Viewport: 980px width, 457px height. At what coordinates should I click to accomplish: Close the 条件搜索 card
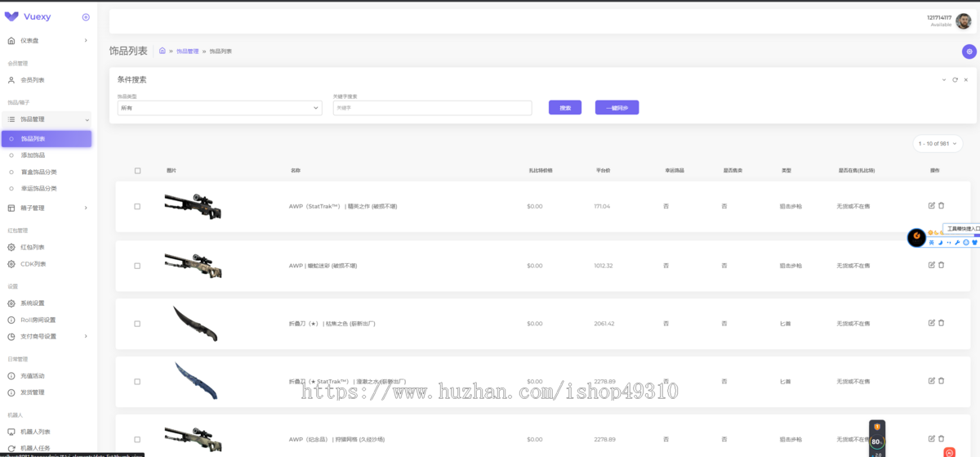click(965, 79)
